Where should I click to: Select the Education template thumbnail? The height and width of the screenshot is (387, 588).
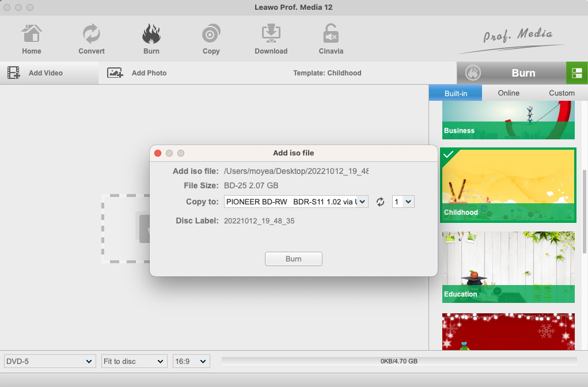(509, 267)
